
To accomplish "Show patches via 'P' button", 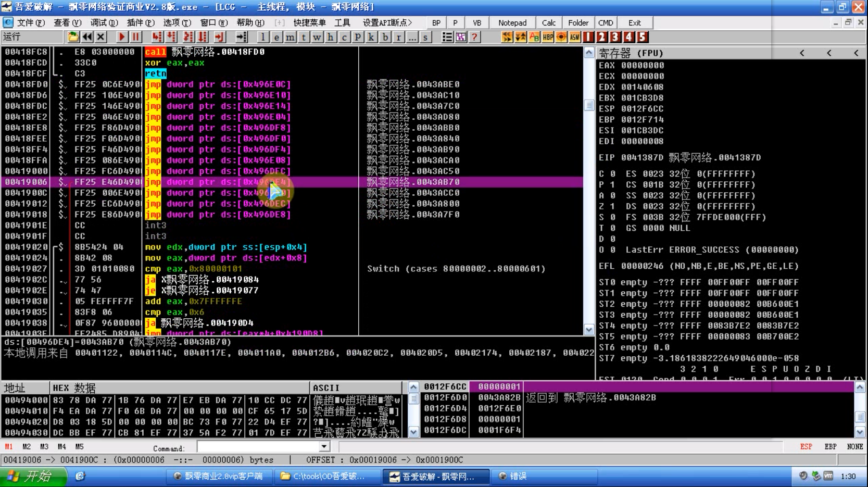I will point(358,37).
